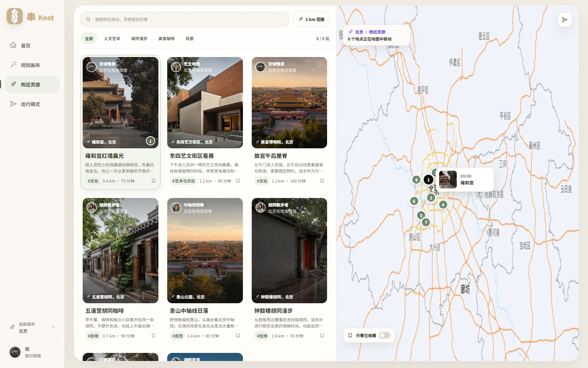Bookmark the 景山中轴线日落 card
This screenshot has height=368, width=588.
click(238, 336)
